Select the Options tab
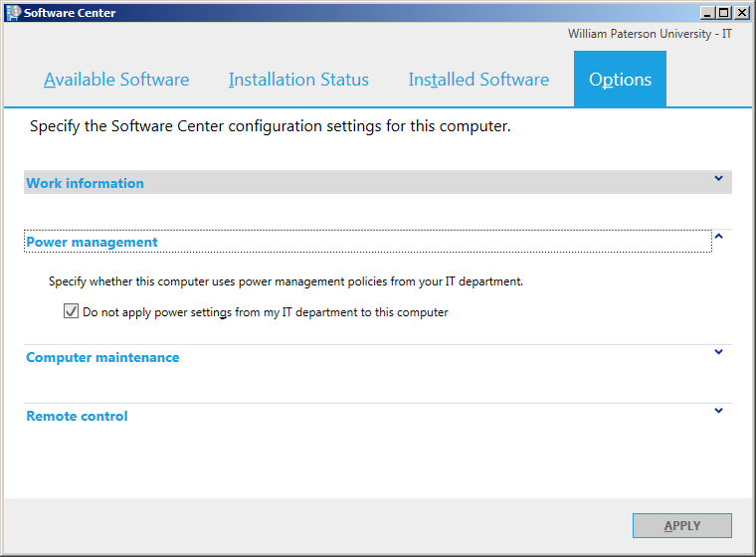This screenshot has width=756, height=557. coord(620,80)
